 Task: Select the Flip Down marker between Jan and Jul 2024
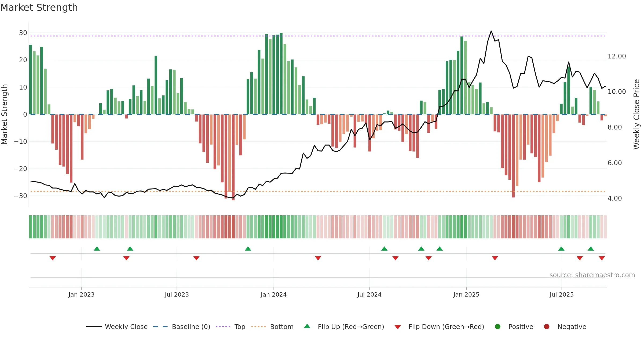(x=318, y=258)
